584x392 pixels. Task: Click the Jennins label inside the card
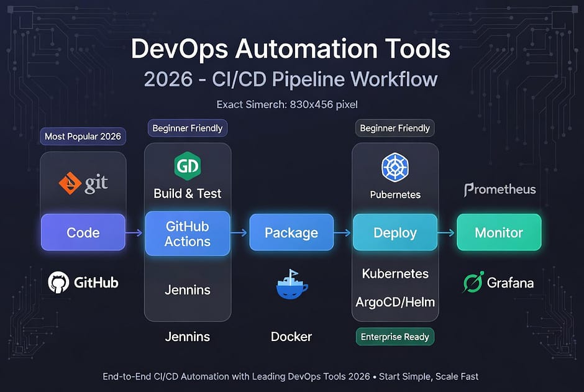tap(188, 290)
